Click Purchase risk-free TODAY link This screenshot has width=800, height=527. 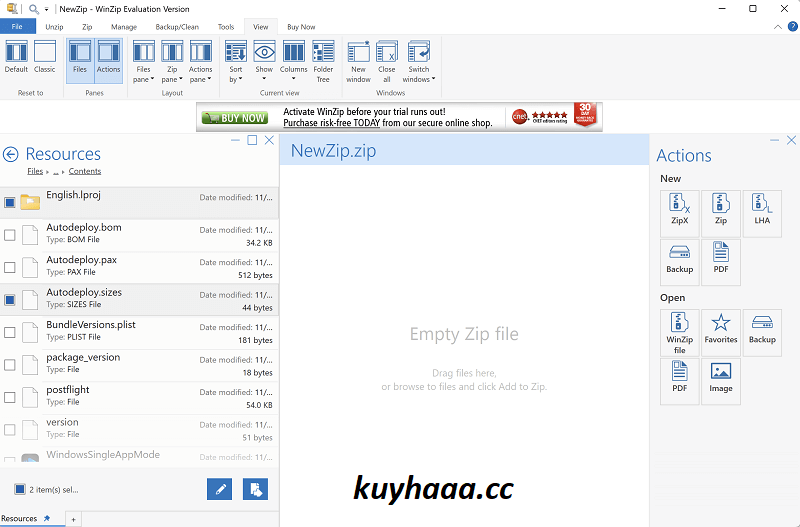coord(332,123)
